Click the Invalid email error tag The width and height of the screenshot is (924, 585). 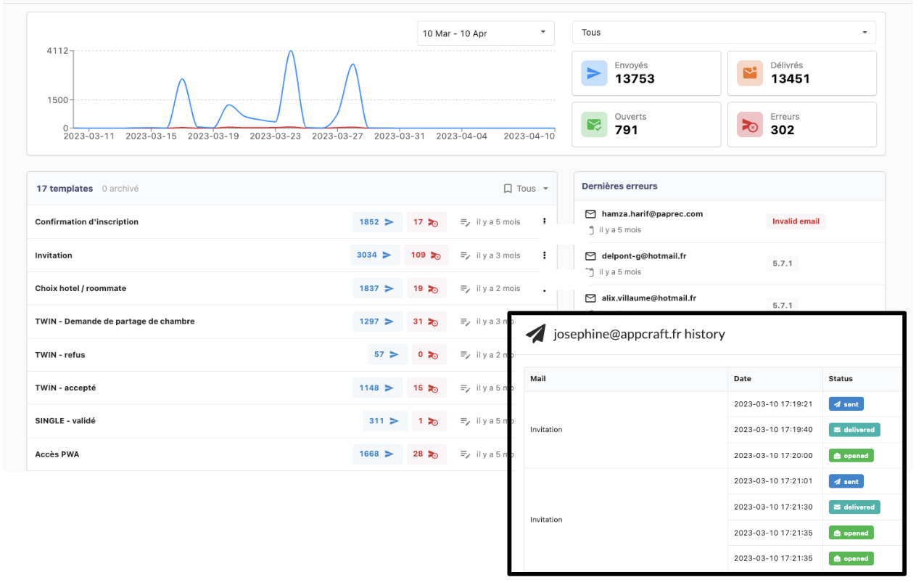795,221
